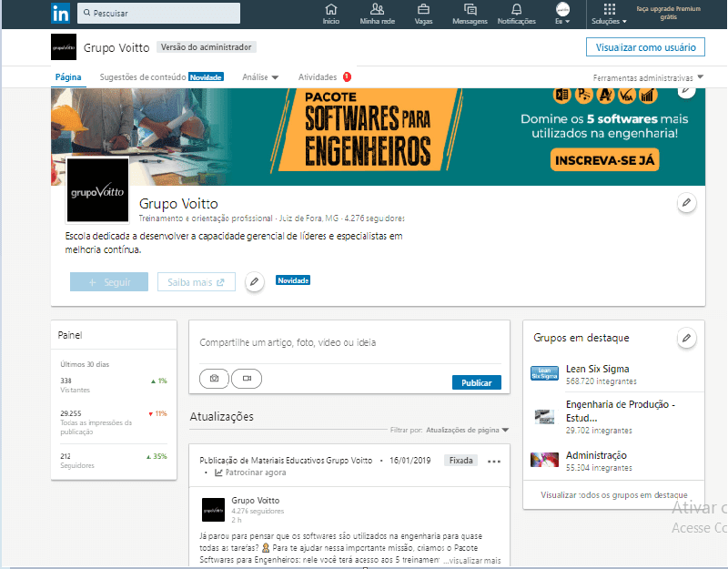Add photo with camera icon

pos(214,379)
